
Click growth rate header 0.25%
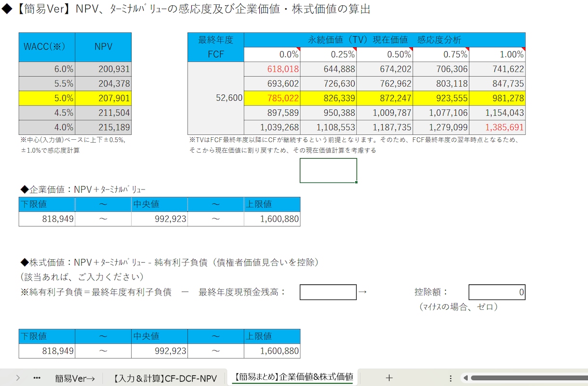[x=329, y=54]
